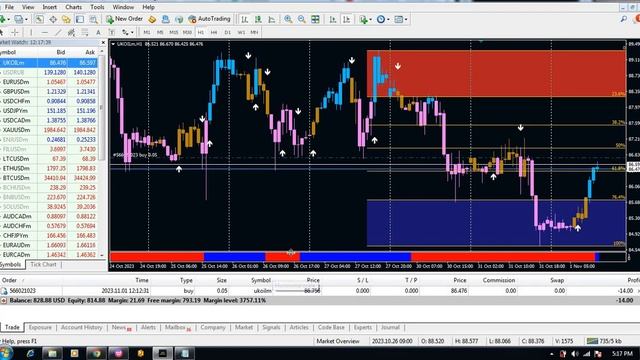Toggle the Terminal window icon
The image size is (640, 360).
pos(80,19)
